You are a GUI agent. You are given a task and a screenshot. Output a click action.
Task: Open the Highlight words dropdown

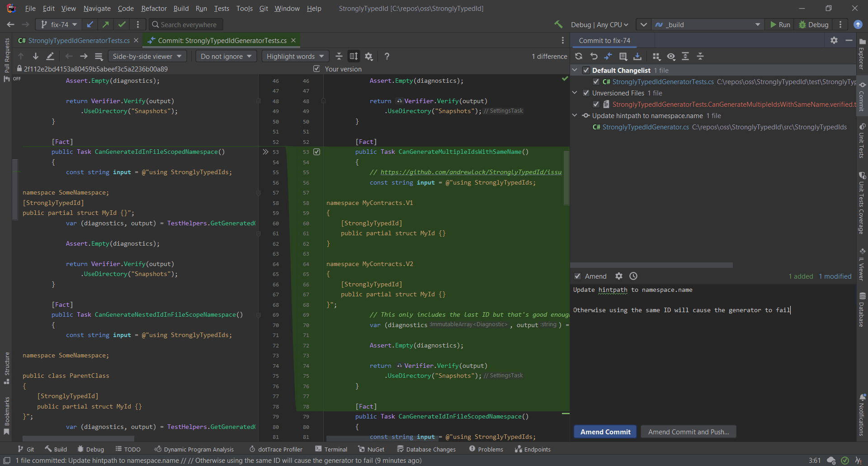[295, 56]
